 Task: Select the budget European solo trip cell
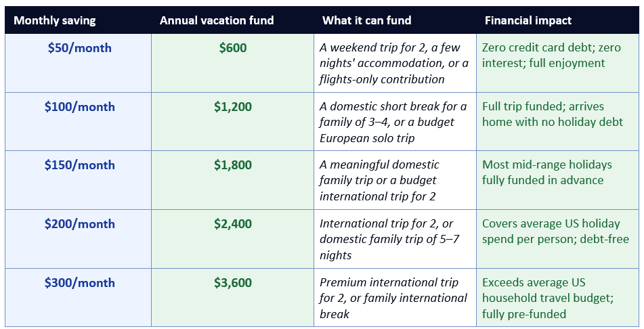(x=395, y=122)
